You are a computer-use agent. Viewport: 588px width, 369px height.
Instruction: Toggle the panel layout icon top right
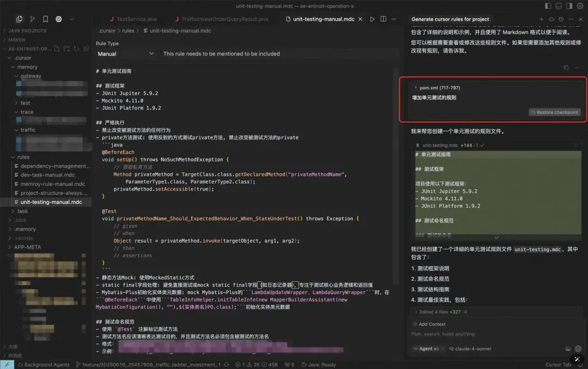tap(560, 6)
